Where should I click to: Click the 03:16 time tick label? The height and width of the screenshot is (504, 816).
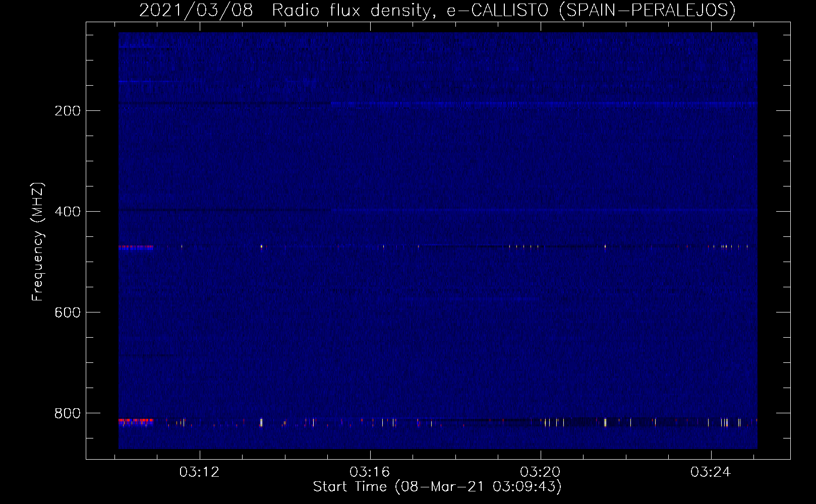(370, 472)
